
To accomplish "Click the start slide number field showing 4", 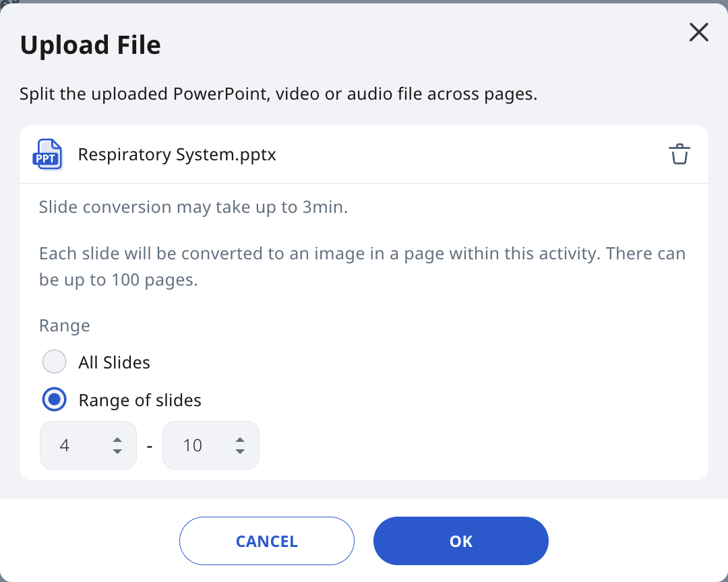I will click(74, 445).
